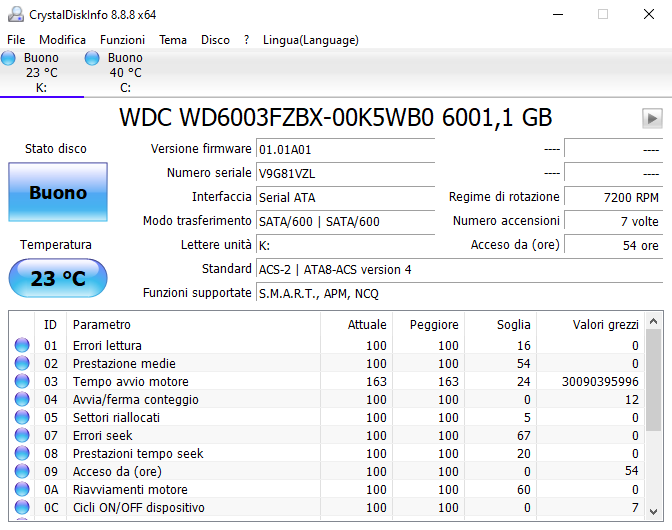
Task: Open the Tema menu
Action: (173, 40)
